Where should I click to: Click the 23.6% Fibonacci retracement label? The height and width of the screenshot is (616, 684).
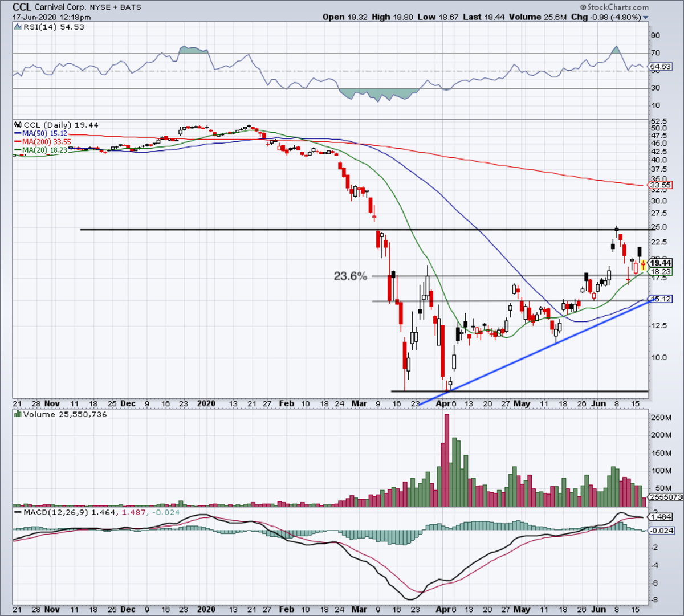[x=351, y=276]
